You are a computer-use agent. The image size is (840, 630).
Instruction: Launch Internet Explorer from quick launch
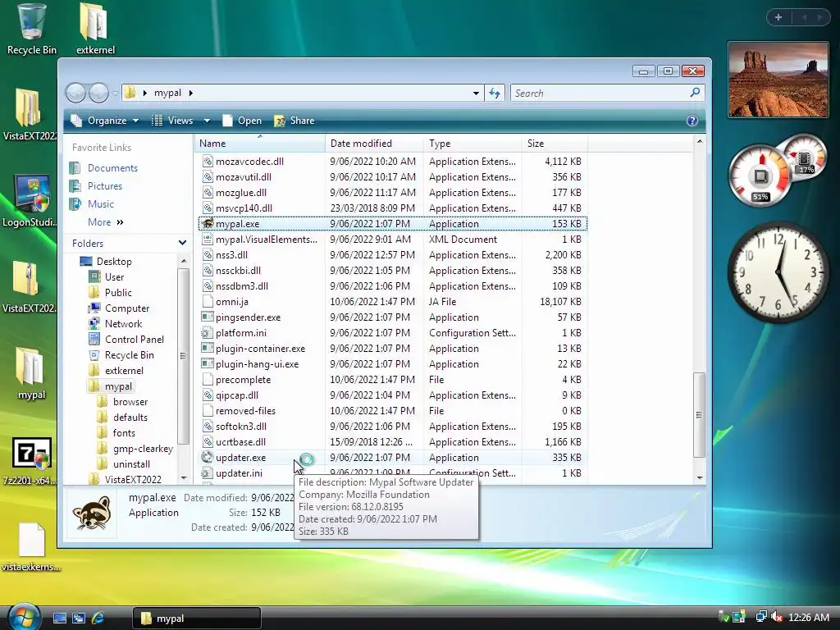pos(98,619)
